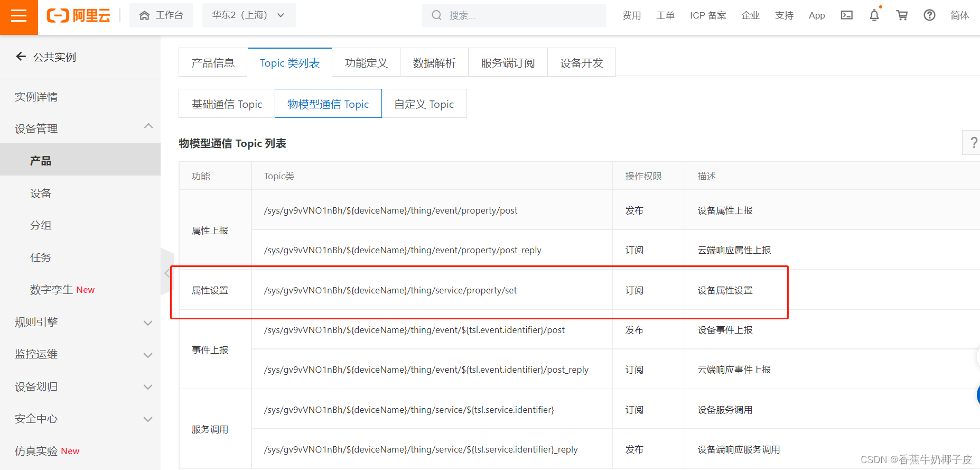Switch to the 服务端订阅 tab
980x470 pixels.
(508, 62)
